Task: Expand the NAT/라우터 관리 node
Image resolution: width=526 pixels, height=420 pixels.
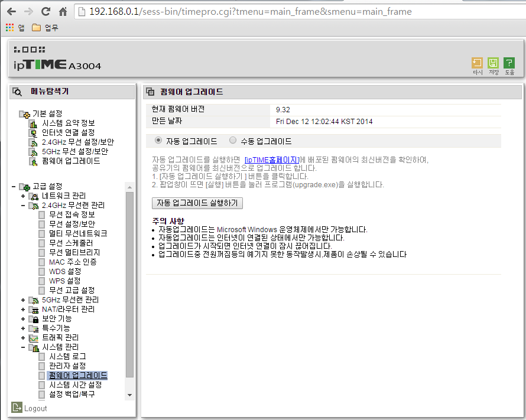Action: click(23, 310)
